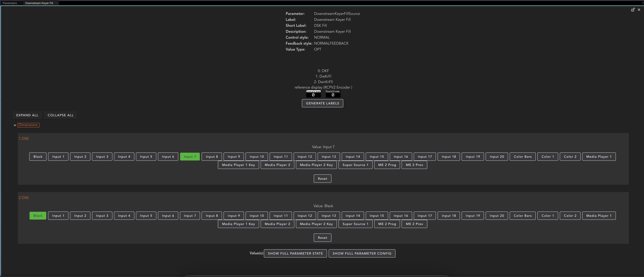Viewport: 644px width, 277px height.
Task: Click the first Downstream reference display thumbnail
Action: point(313,94)
